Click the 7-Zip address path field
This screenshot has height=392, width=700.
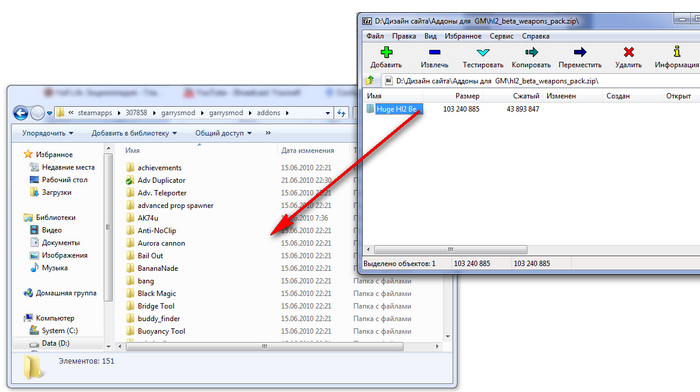click(x=540, y=81)
